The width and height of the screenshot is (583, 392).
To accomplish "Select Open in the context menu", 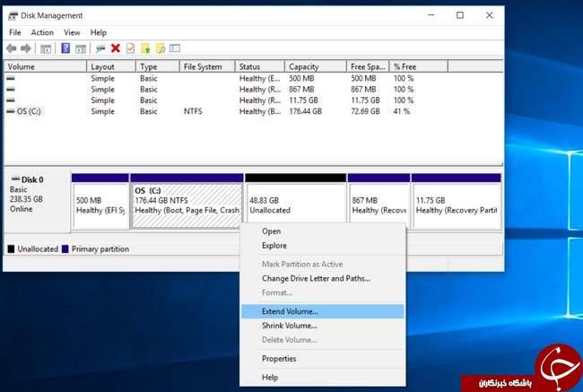I will (322, 231).
